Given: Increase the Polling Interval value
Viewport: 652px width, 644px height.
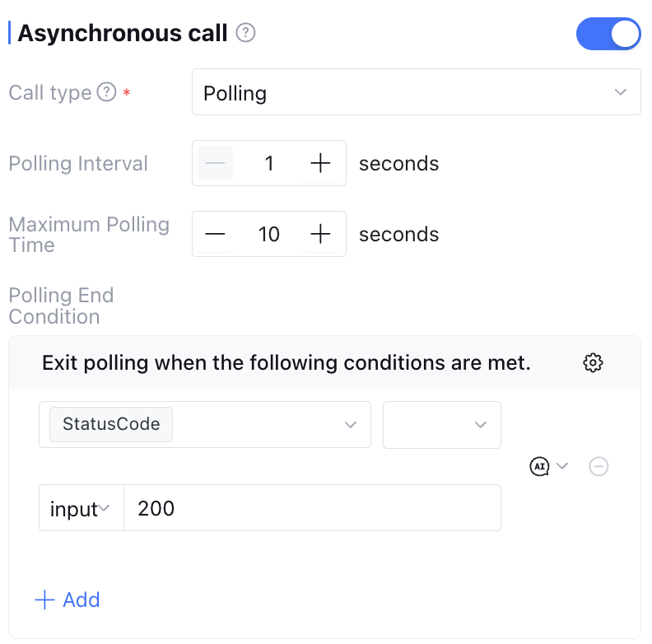Looking at the screenshot, I should tap(320, 163).
